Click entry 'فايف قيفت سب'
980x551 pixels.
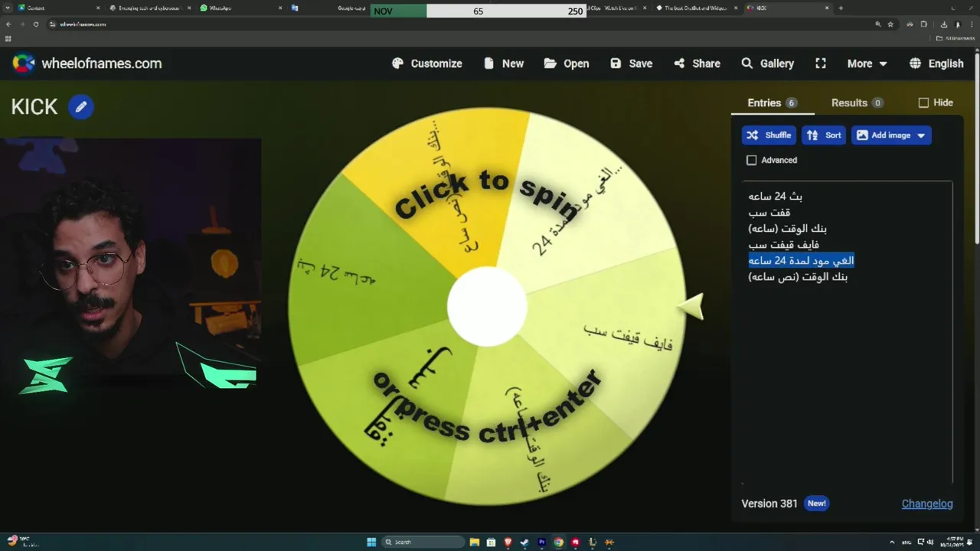[x=784, y=244]
